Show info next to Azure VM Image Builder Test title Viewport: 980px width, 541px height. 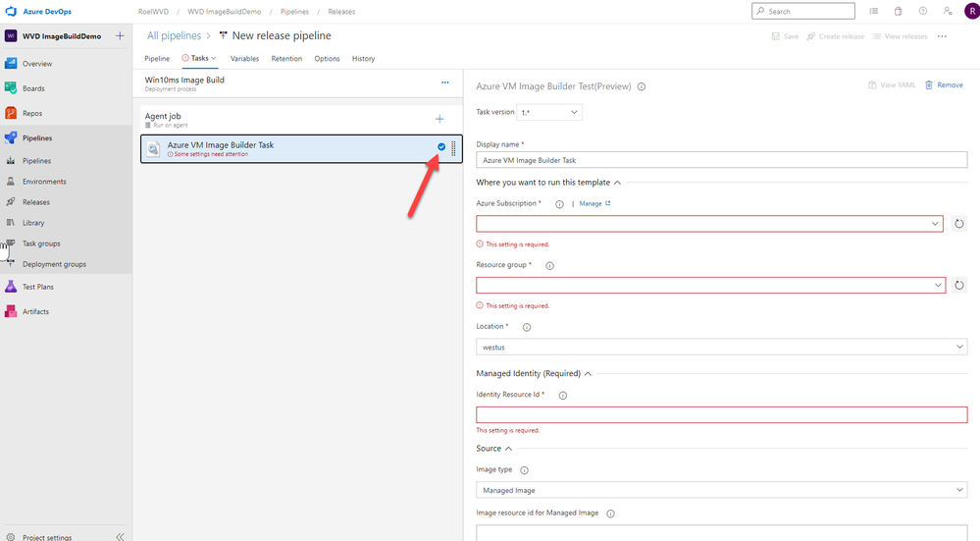(642, 87)
